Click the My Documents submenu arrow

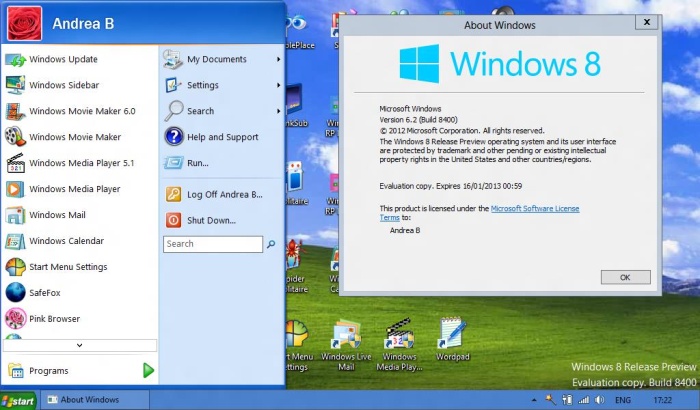point(279,59)
